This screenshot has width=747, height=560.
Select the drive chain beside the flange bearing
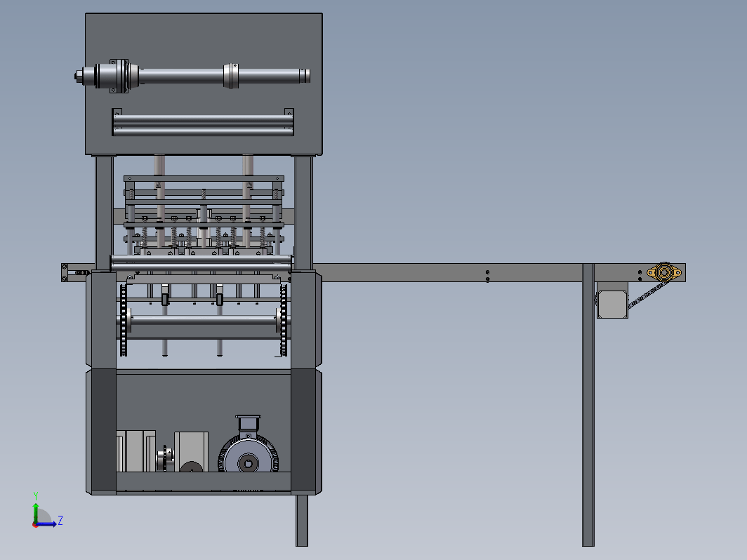[x=647, y=295]
